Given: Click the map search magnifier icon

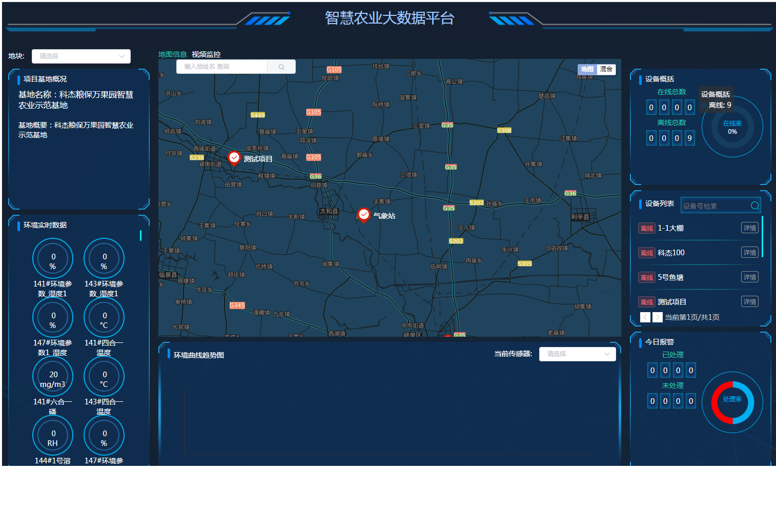Looking at the screenshot, I should (x=281, y=67).
